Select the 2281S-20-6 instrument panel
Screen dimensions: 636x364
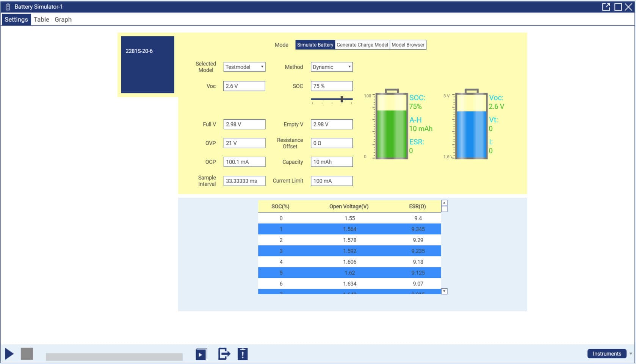click(x=147, y=64)
